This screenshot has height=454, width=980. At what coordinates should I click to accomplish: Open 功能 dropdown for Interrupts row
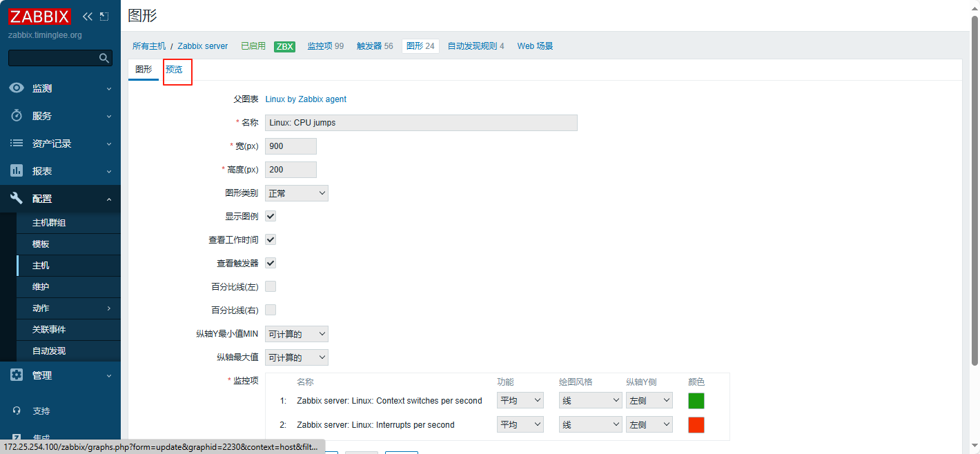click(520, 425)
